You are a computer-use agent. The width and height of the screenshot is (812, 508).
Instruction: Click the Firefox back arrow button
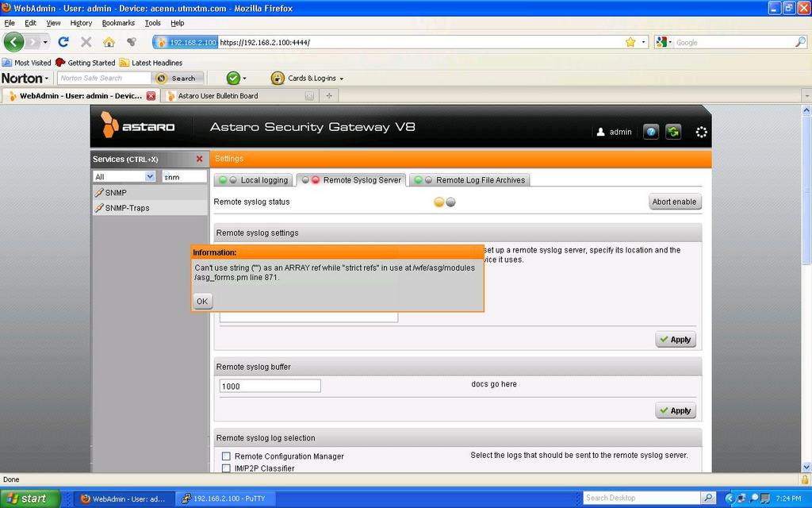tap(14, 42)
